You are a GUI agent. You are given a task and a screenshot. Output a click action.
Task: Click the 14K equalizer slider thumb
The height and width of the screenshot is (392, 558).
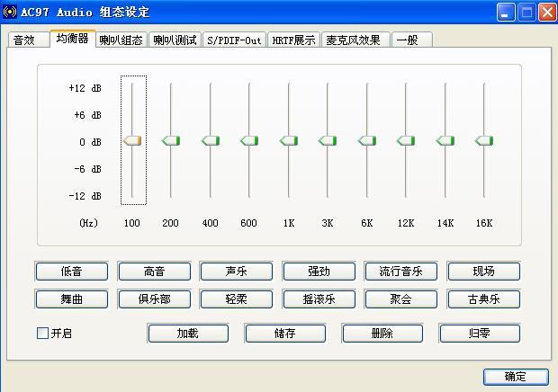[x=445, y=141]
